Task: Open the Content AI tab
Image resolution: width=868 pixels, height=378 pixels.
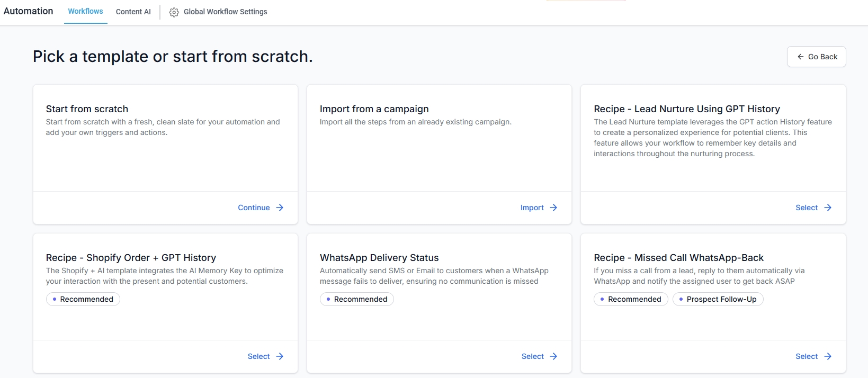Action: tap(133, 12)
